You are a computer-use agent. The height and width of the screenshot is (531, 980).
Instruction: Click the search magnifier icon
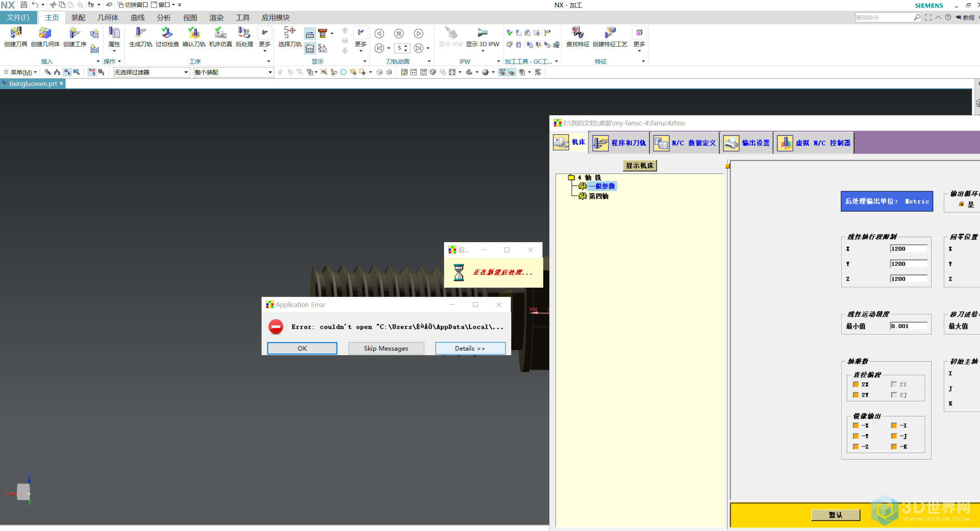point(917,17)
